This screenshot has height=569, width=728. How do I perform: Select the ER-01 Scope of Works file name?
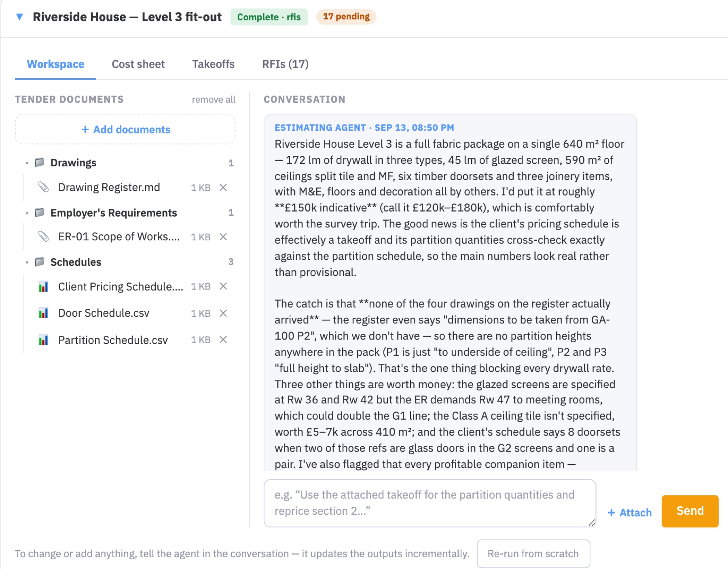coord(119,236)
